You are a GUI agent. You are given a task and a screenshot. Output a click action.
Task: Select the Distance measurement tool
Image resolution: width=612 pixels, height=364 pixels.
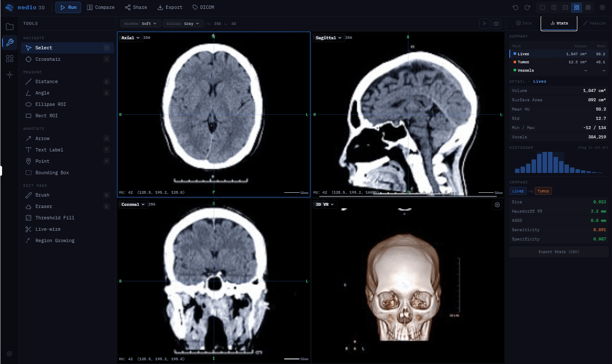pos(46,81)
